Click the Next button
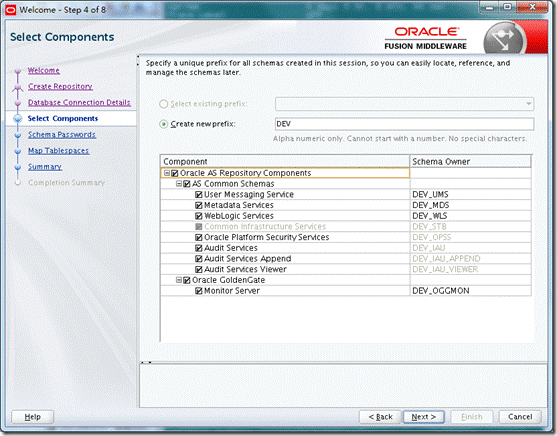The height and width of the screenshot is (436, 557). click(x=423, y=417)
